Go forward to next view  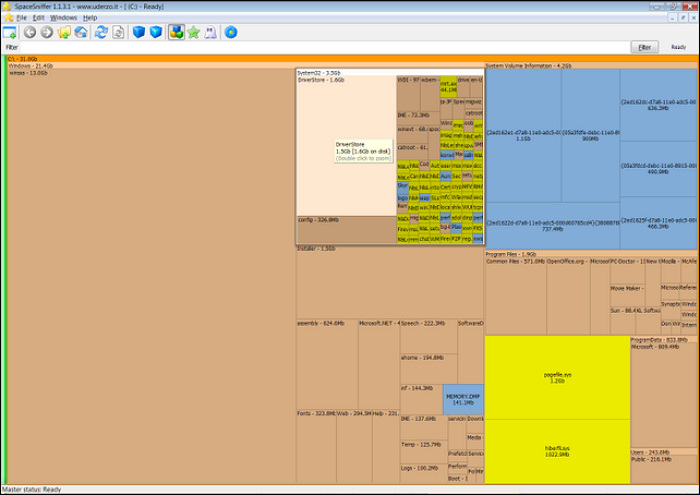coord(46,32)
